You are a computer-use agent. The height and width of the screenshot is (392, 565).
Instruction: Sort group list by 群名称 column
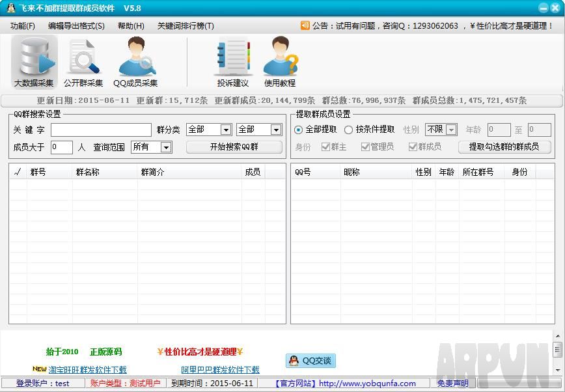click(x=105, y=172)
